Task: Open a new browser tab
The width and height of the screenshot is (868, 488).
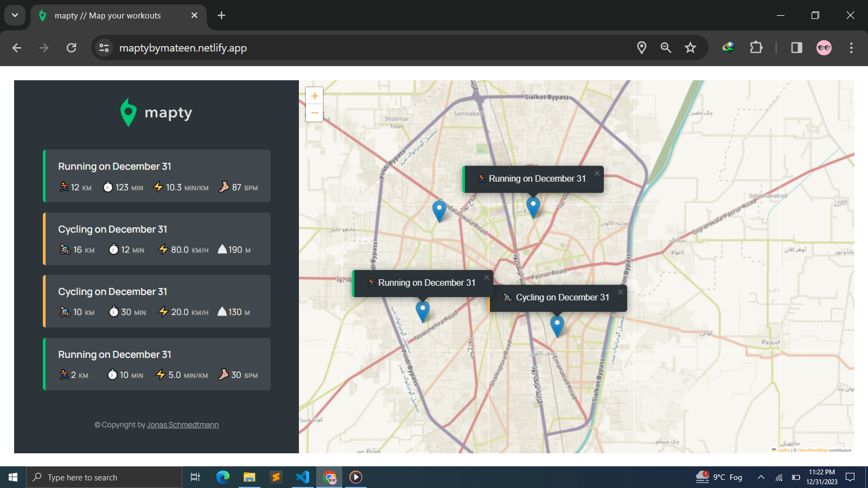Action: point(221,15)
